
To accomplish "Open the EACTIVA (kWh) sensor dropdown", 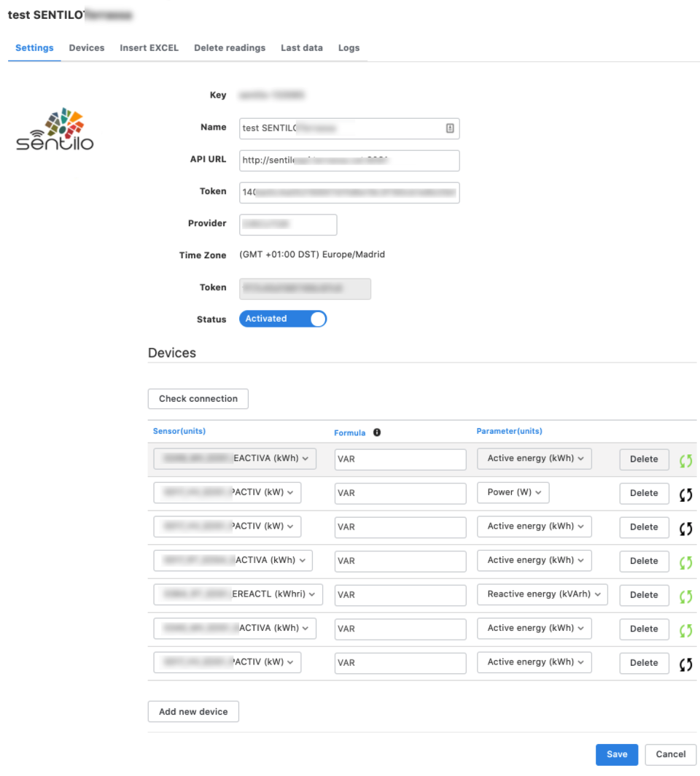I will tap(235, 458).
